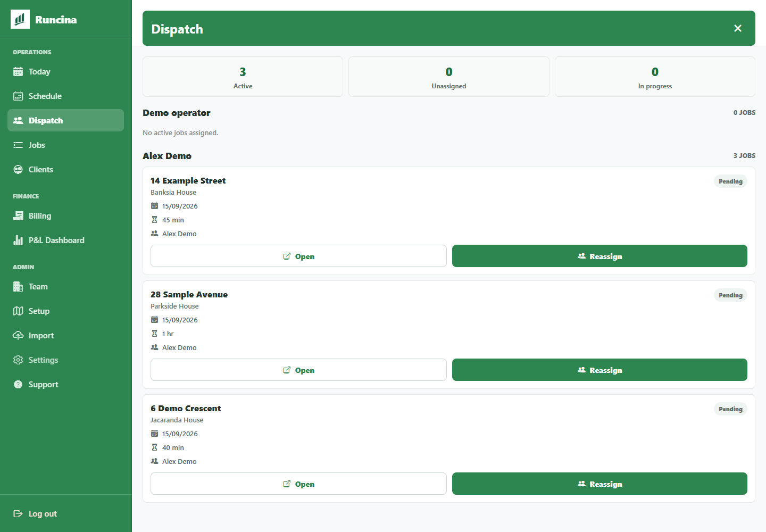The height and width of the screenshot is (532, 766).
Task: Click Pending badge on 28 Sample Avenue
Action: [x=730, y=295]
